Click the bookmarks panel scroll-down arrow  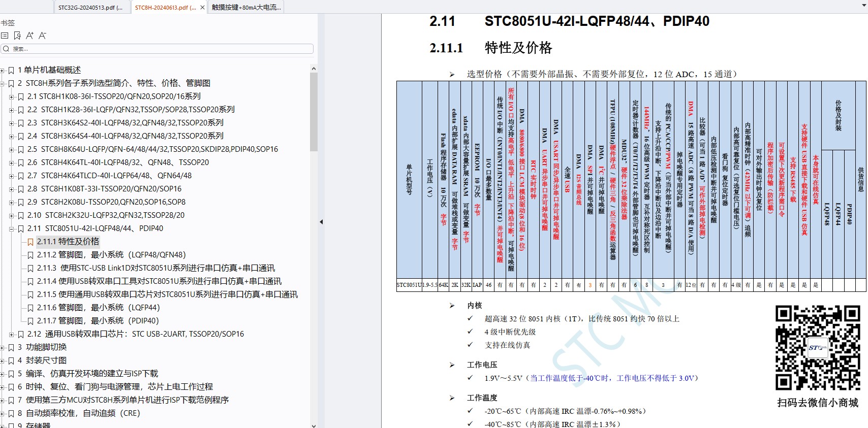pyautogui.click(x=314, y=425)
